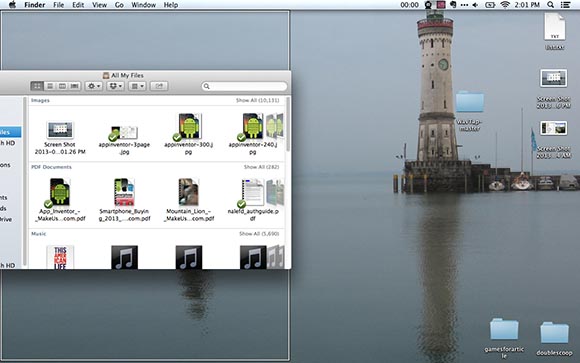Switch Finder to icon view
Screen dimensions: 580x363
[37, 86]
